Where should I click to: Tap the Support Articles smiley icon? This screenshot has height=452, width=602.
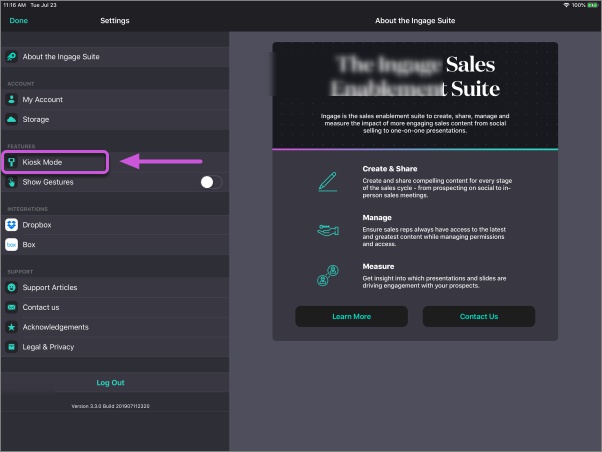click(x=12, y=287)
